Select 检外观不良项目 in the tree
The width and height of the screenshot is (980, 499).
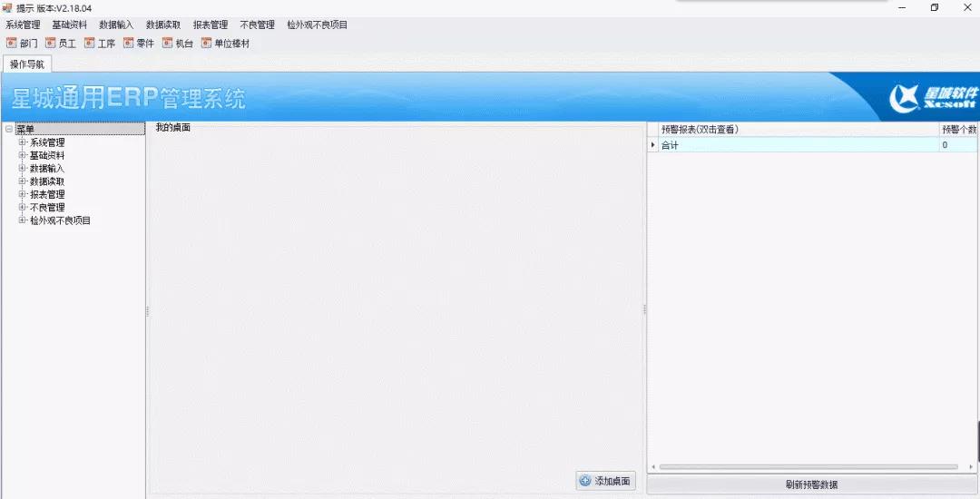click(60, 220)
